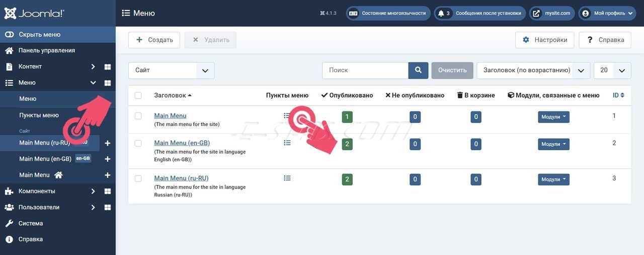Click unpublished count 0 badge for Main Menu

point(415,117)
